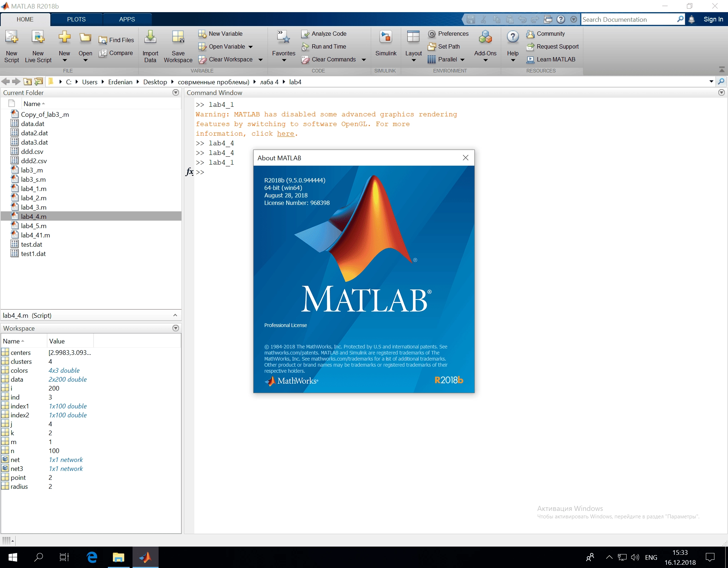Image resolution: width=728 pixels, height=568 pixels.
Task: Collapse the lab4_4.m details panel
Action: [x=175, y=315]
